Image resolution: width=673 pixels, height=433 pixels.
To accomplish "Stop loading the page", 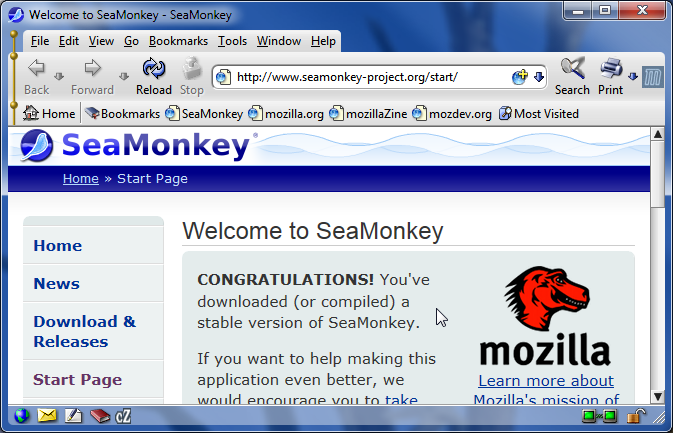I will [x=191, y=76].
